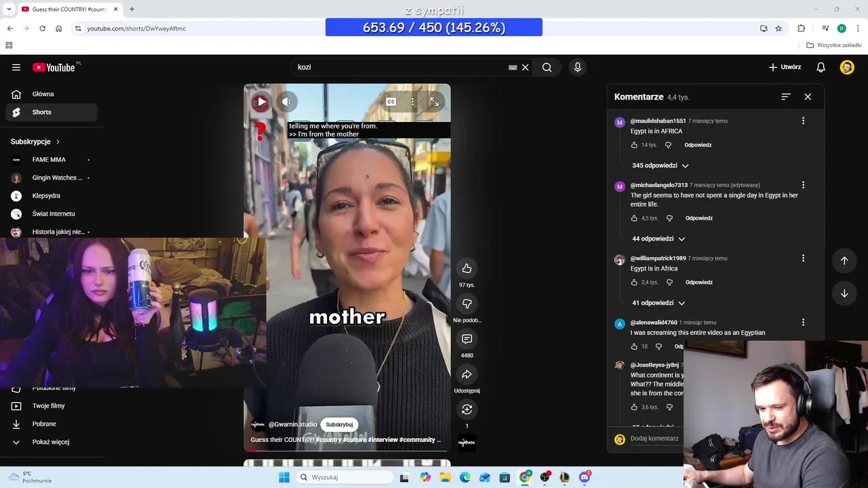Image resolution: width=868 pixels, height=488 pixels.
Task: Close the Komentarze panel
Action: coord(808,97)
